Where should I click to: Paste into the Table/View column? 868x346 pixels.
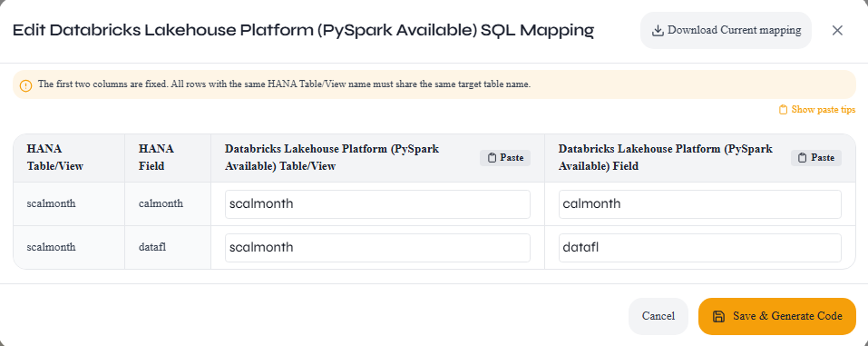[505, 158]
